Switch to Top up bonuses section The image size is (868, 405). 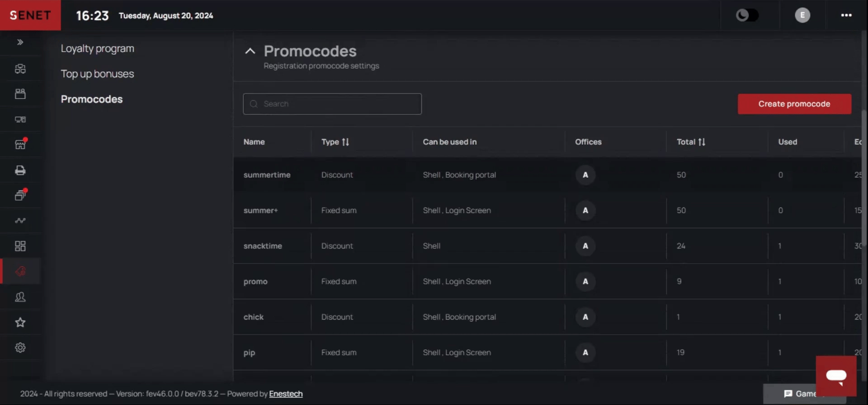click(x=97, y=74)
